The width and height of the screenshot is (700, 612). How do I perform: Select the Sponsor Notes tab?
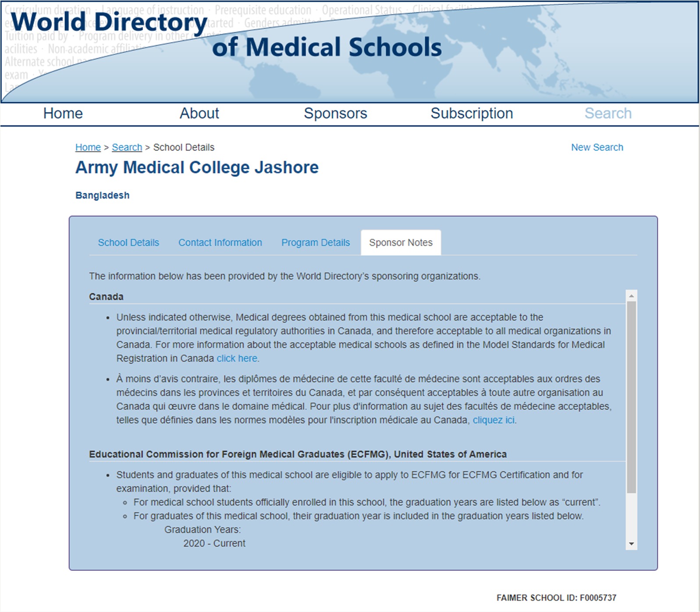click(401, 242)
